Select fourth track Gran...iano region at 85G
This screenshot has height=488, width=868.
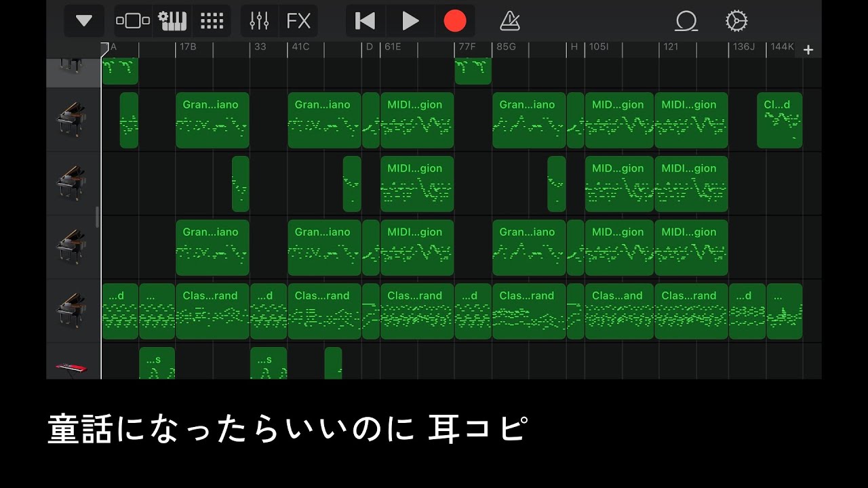pos(529,247)
